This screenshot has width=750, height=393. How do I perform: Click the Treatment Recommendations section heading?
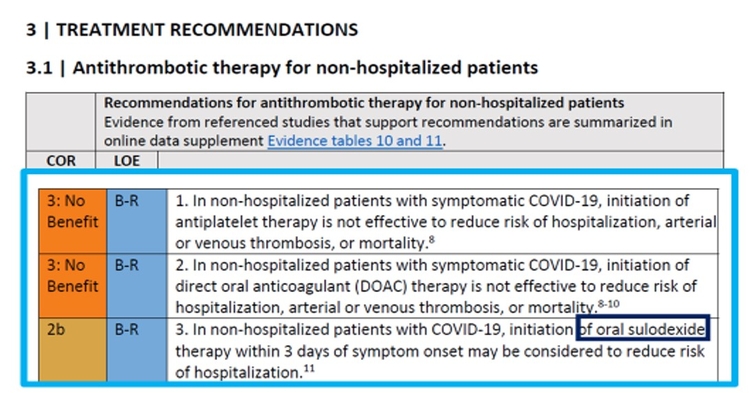click(192, 30)
